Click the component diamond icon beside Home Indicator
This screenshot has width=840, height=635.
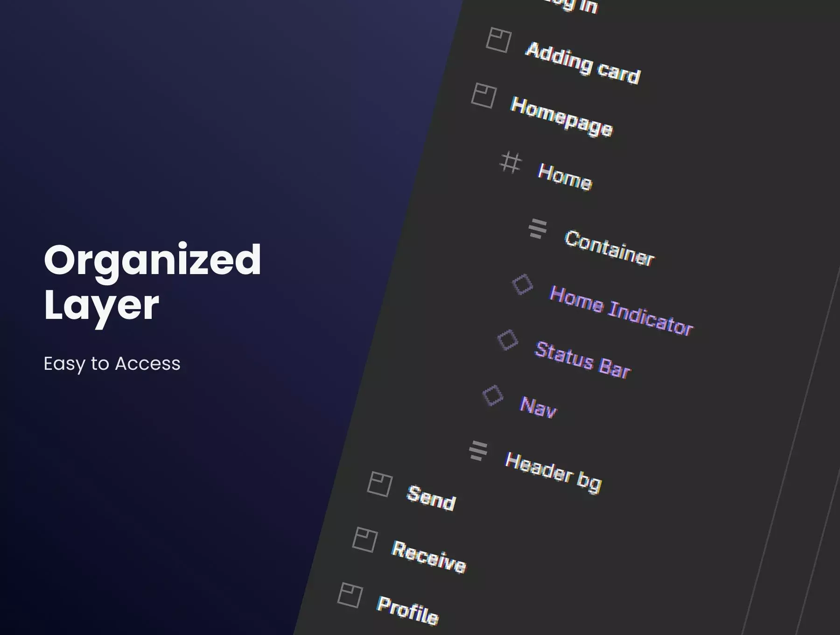point(523,284)
